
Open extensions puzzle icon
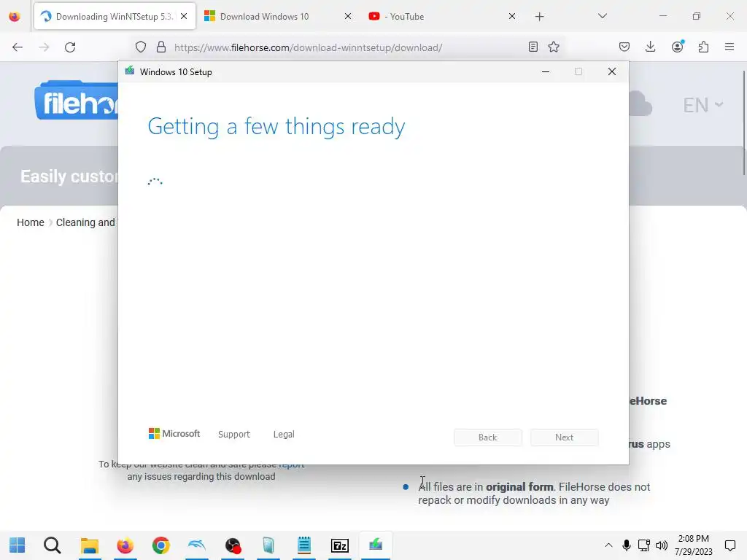703,47
